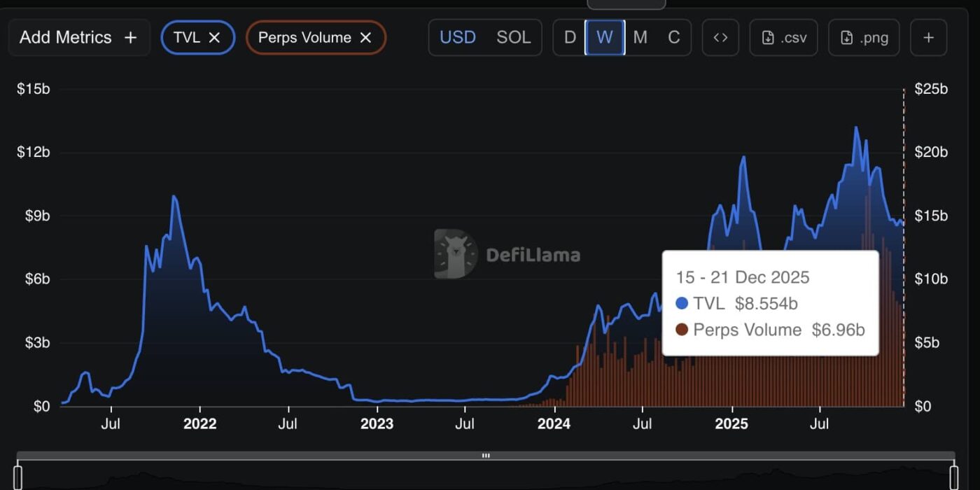Image resolution: width=980 pixels, height=490 pixels.
Task: Click the center grip of the range bar
Action: click(x=486, y=456)
